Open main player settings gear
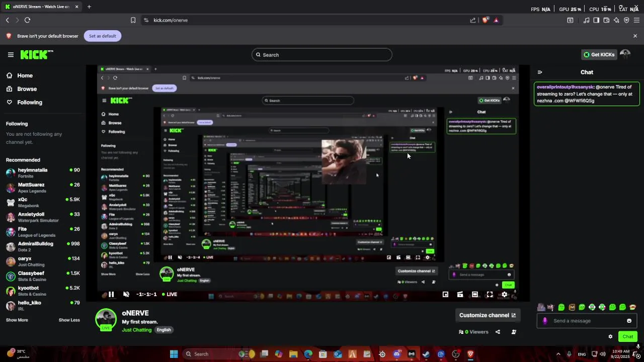The height and width of the screenshot is (362, 644). coord(505,295)
